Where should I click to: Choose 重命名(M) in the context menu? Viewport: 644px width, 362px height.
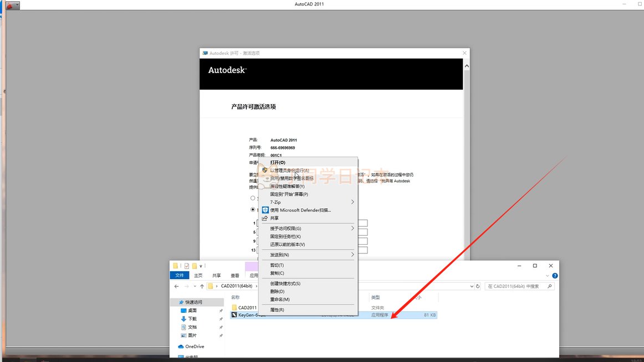click(x=280, y=299)
